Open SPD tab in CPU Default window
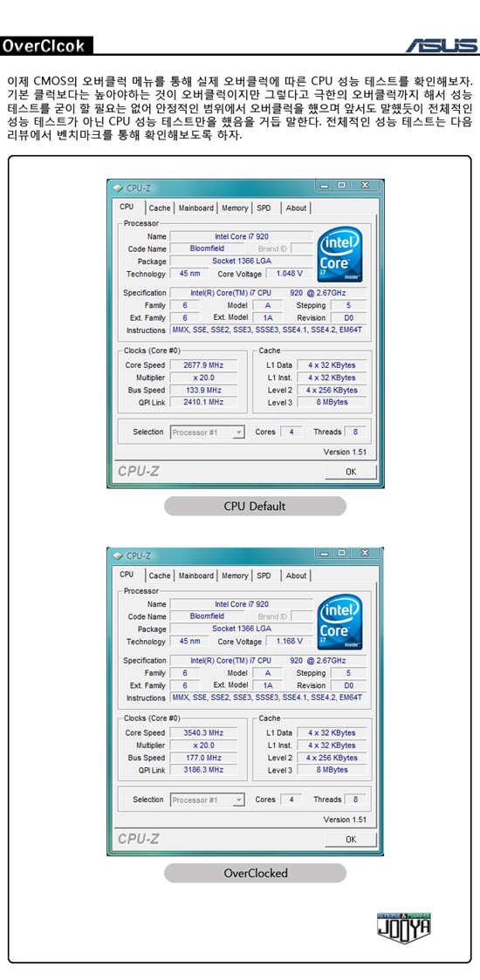Screen dimensions: 480x980 tap(264, 208)
